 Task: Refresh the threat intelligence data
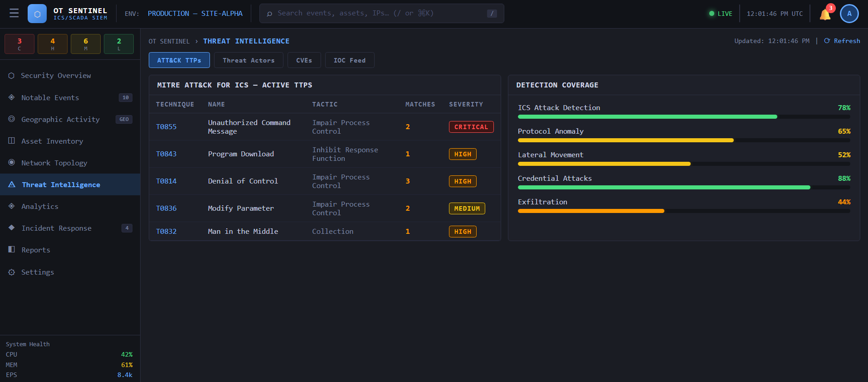tap(842, 41)
